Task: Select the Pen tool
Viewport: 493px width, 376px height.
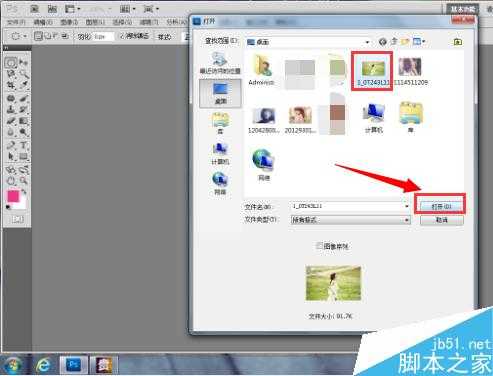Action: click(11, 145)
